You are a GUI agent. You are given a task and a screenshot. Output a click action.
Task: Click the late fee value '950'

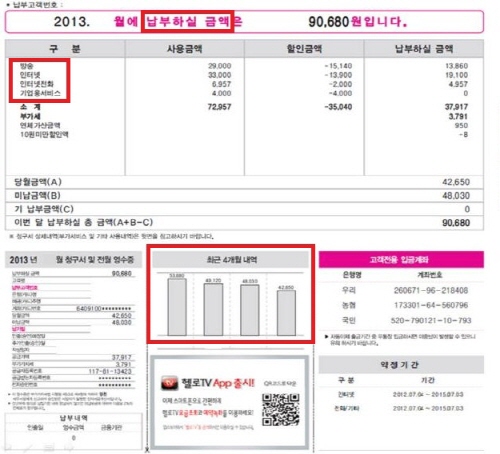(x=461, y=125)
